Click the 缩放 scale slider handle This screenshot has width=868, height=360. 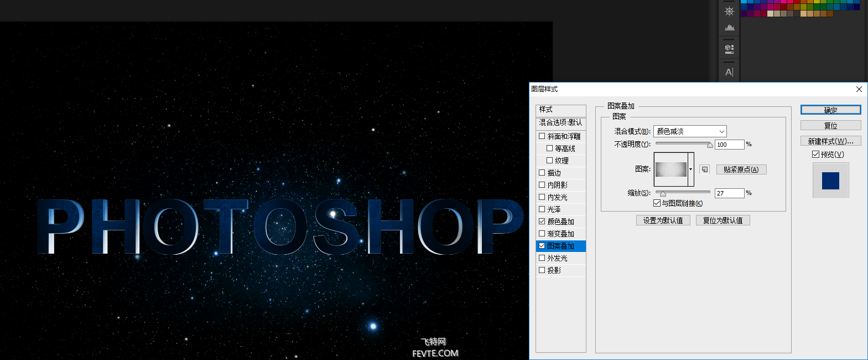click(663, 194)
